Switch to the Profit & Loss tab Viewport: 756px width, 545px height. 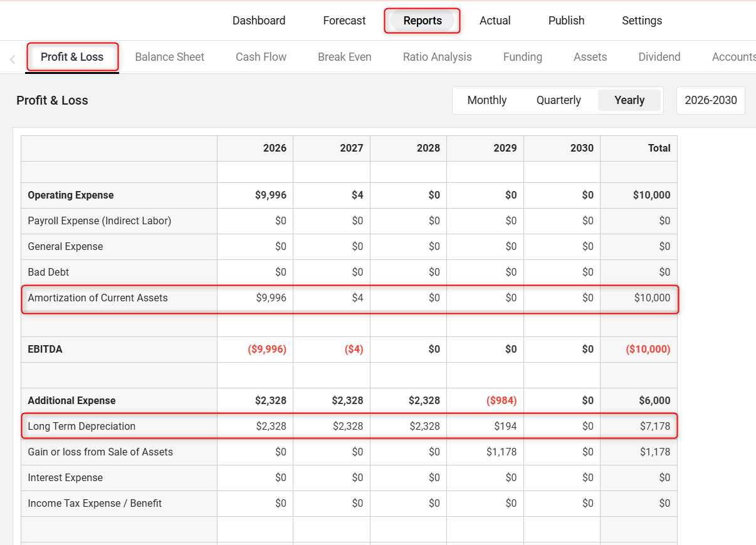click(72, 57)
